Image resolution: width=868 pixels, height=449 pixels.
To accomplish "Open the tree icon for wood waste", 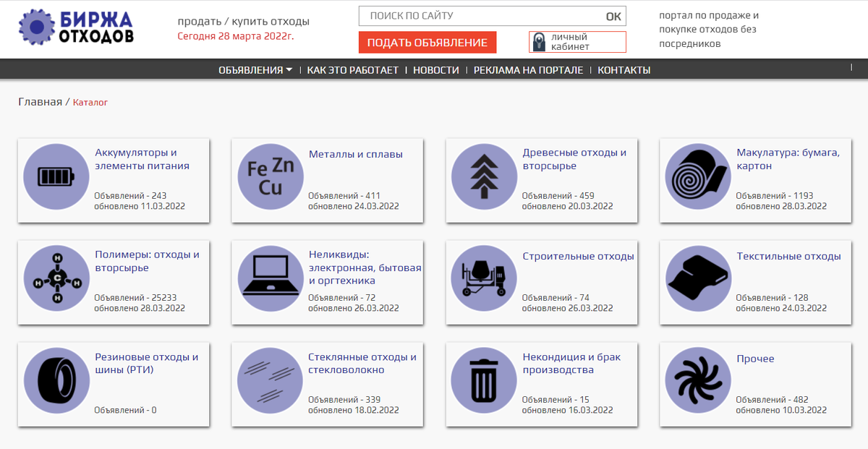I will pos(484,176).
